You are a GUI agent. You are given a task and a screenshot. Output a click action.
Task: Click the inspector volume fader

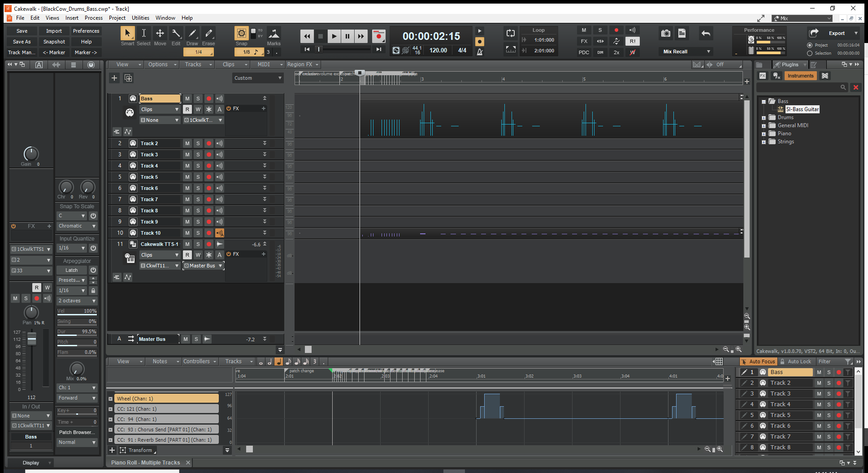coord(32,340)
